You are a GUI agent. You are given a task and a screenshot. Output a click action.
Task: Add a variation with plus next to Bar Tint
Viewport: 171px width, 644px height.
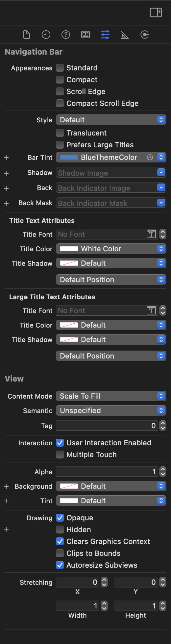click(6, 158)
